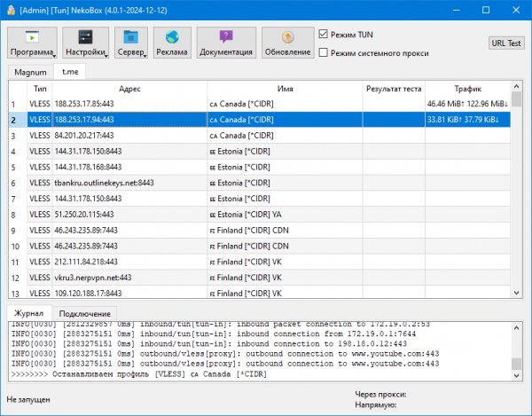
Task: Select the t.me group tab
Action: click(x=70, y=72)
